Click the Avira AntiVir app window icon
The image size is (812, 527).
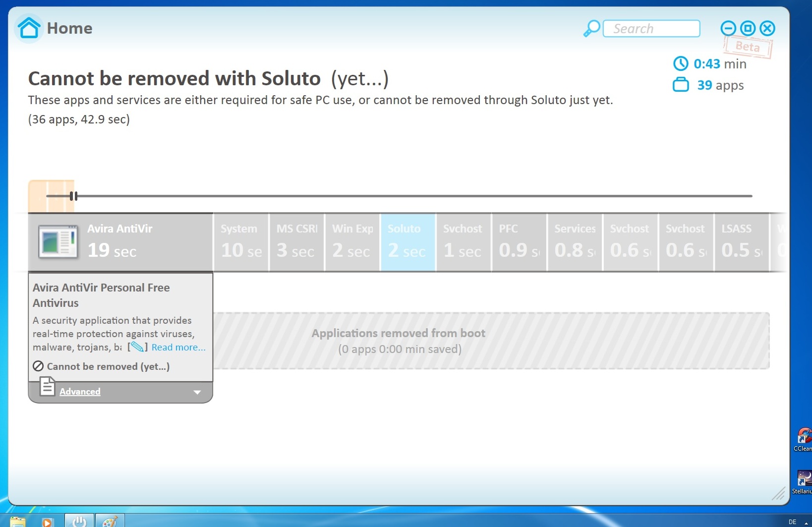58,242
